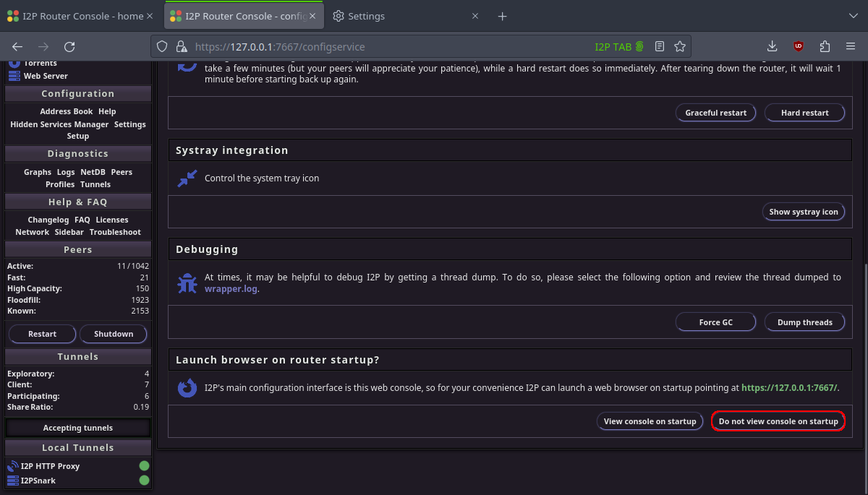The image size is (868, 495).
Task: Open the Setup sidebar link
Action: 78,136
